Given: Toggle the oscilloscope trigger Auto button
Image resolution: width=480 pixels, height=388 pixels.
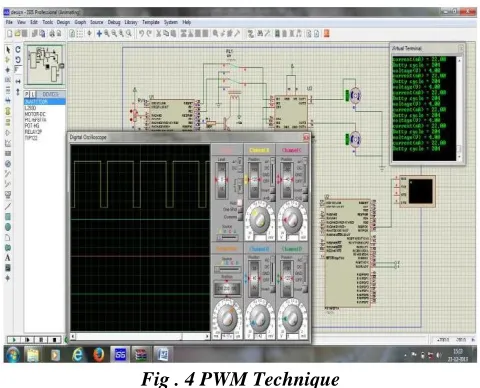Looking at the screenshot, I should (239, 203).
